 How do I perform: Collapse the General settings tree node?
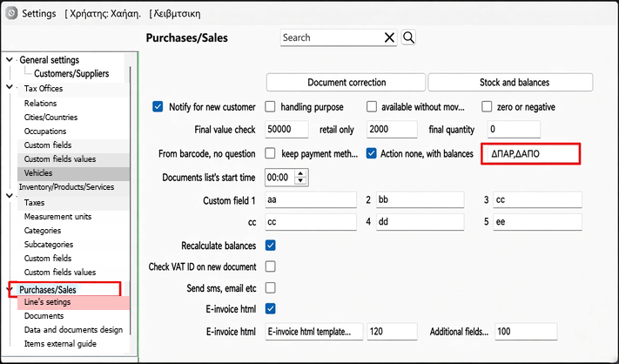pyautogui.click(x=10, y=59)
